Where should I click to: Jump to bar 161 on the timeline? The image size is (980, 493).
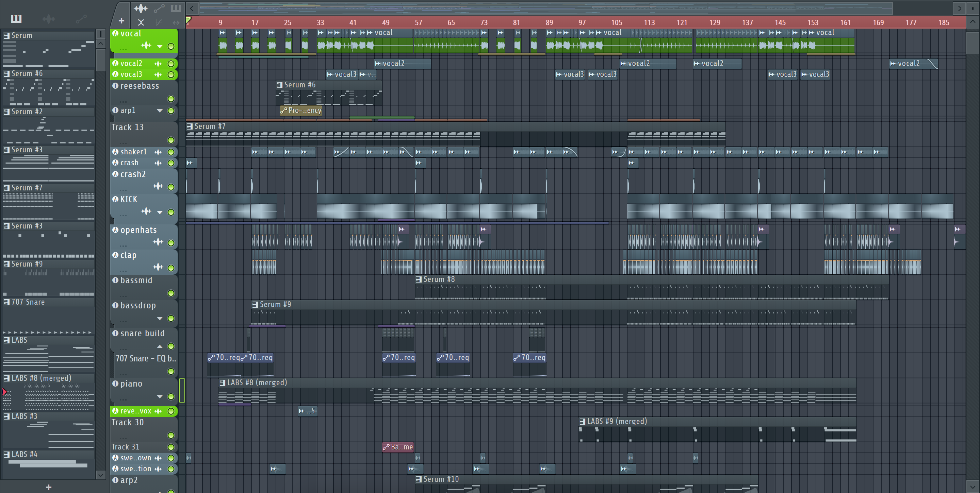[x=845, y=22]
